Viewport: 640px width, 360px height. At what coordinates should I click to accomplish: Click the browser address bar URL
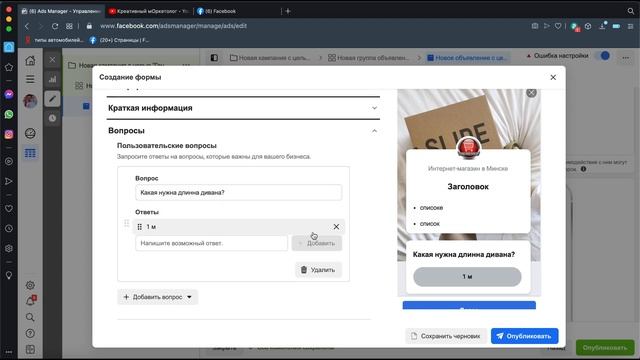point(173,26)
